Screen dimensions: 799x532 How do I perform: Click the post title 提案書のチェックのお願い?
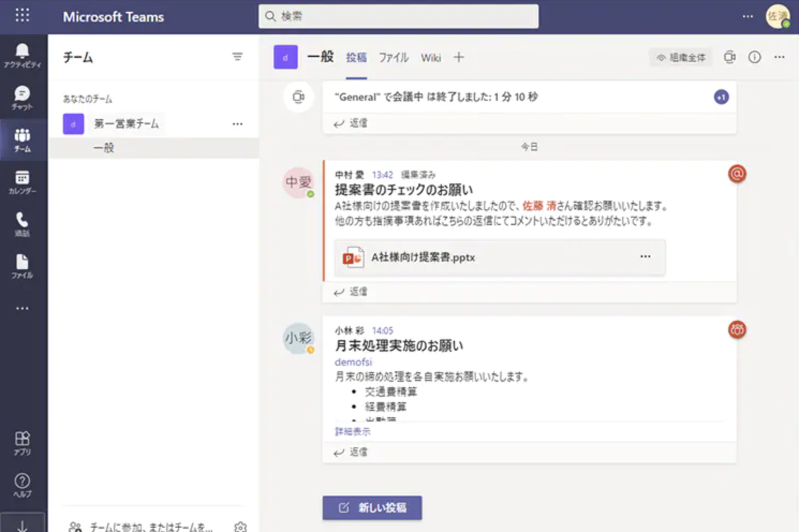coord(404,190)
